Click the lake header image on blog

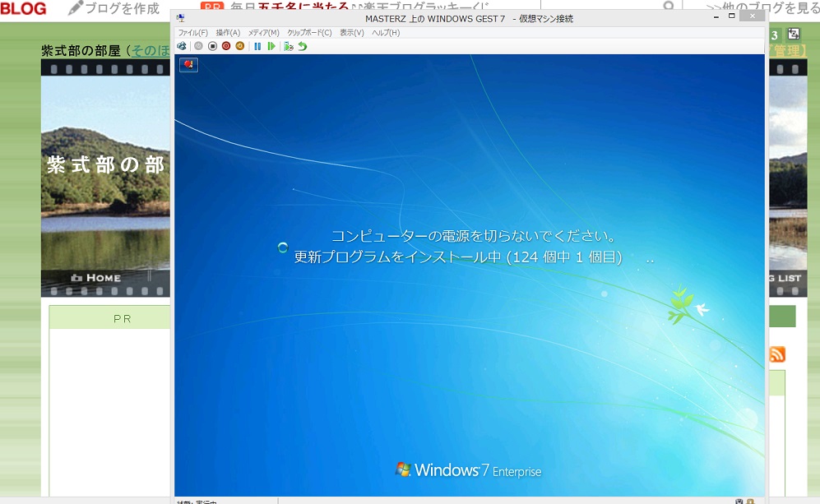105,173
